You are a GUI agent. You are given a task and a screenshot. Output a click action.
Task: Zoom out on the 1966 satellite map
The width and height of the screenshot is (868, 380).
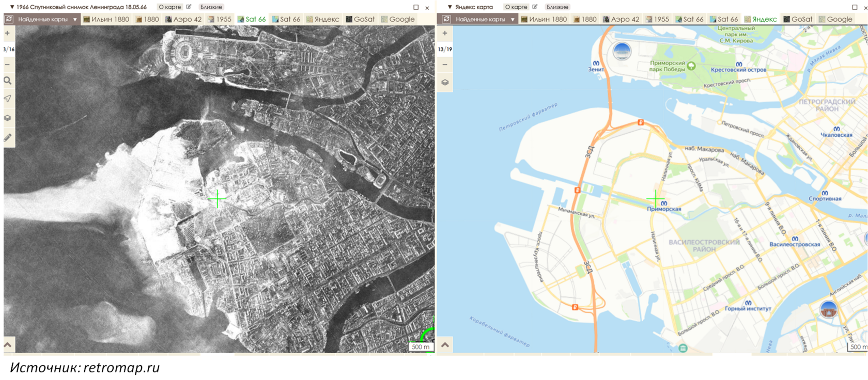pos(7,65)
